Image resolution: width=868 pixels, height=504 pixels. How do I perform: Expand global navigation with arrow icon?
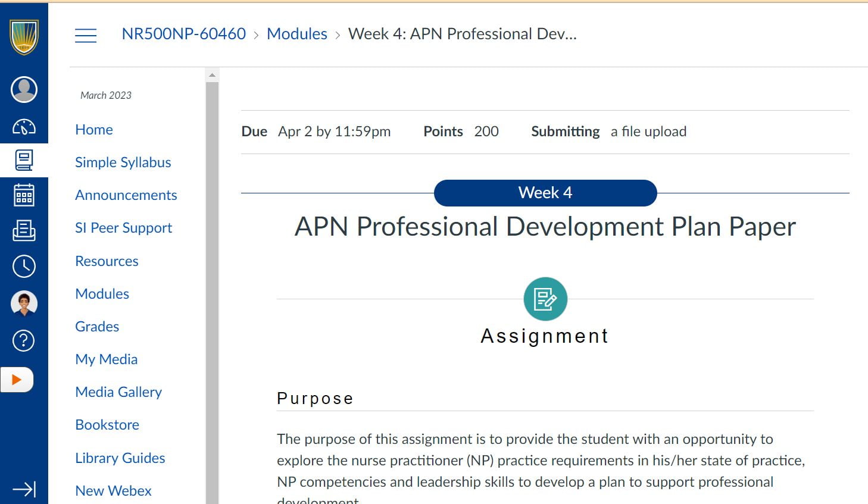pyautogui.click(x=24, y=489)
